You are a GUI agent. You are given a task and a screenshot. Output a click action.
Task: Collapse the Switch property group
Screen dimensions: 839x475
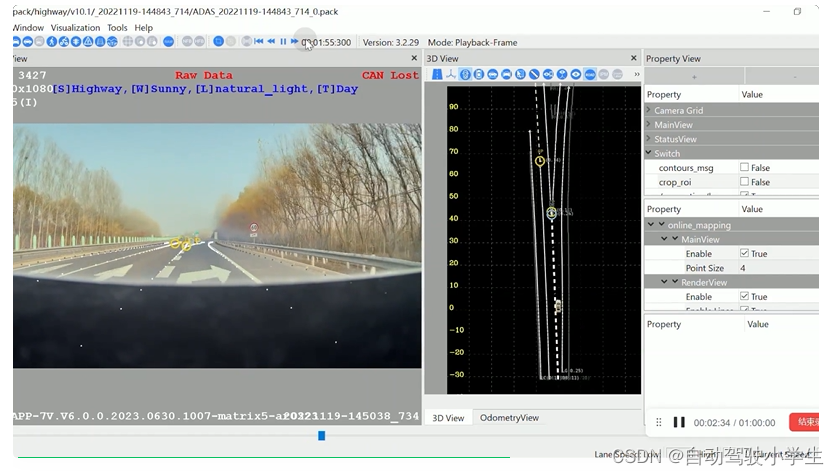click(x=649, y=153)
